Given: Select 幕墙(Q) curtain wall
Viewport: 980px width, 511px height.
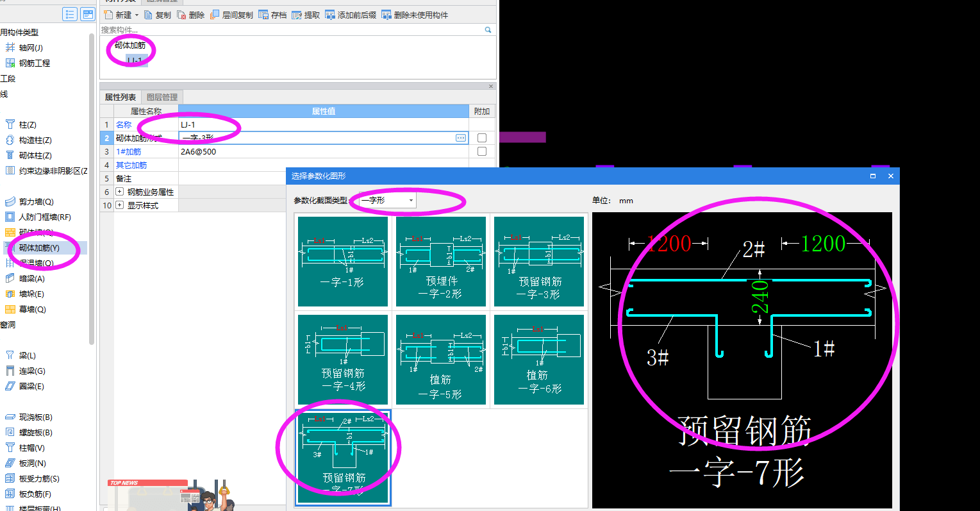Looking at the screenshot, I should tap(26, 309).
